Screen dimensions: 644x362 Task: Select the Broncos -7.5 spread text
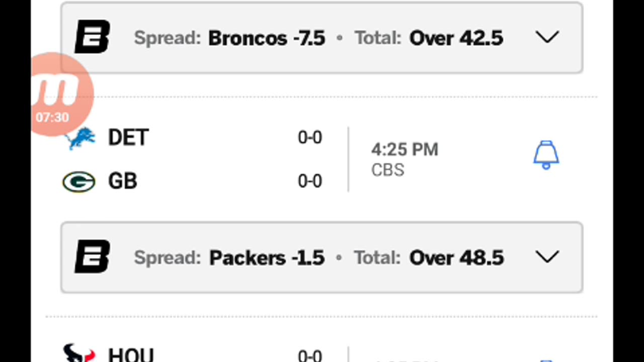[x=267, y=38]
